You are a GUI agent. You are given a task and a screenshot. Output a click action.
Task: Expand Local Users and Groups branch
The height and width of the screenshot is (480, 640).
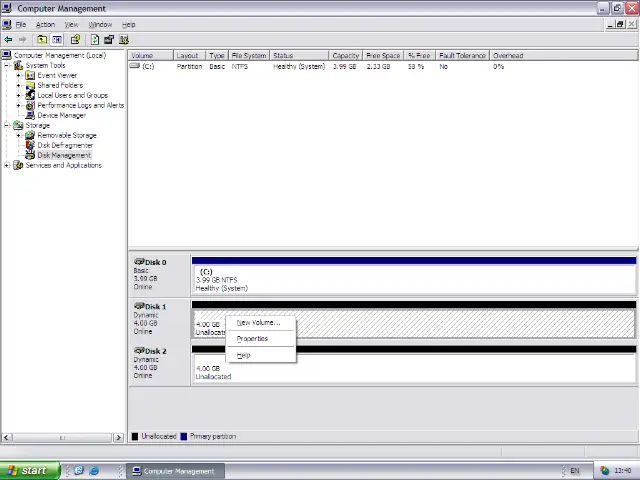coord(18,96)
